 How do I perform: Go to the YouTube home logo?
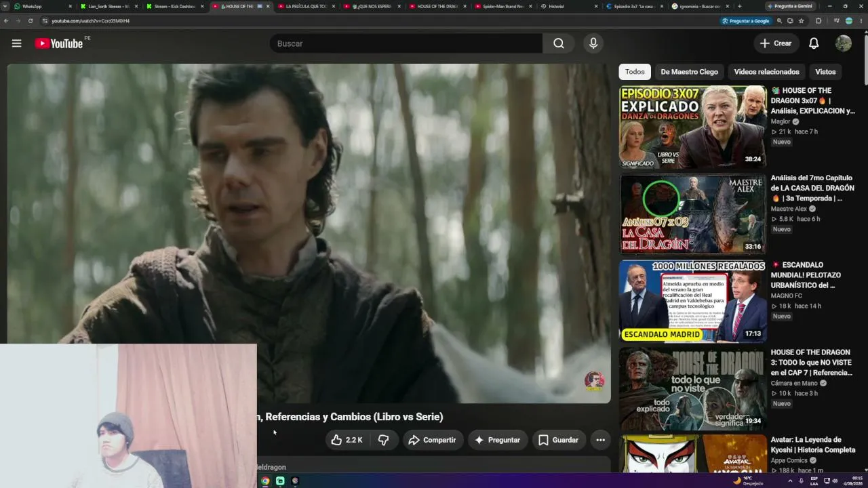coord(59,43)
